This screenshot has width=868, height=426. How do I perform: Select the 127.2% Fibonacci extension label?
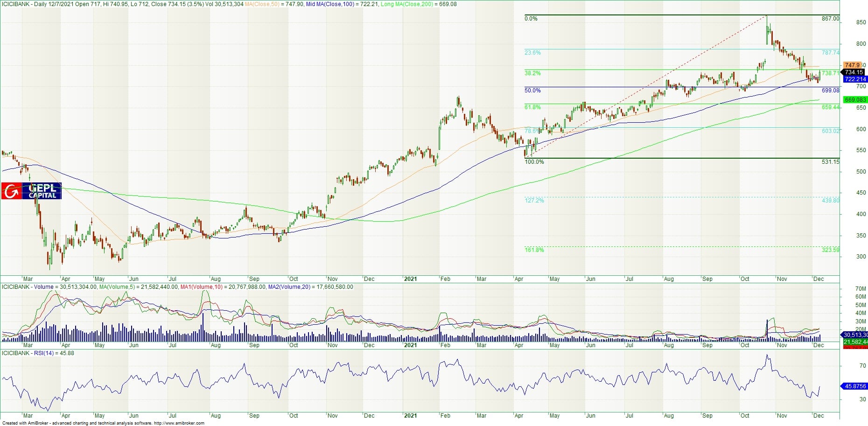point(534,201)
